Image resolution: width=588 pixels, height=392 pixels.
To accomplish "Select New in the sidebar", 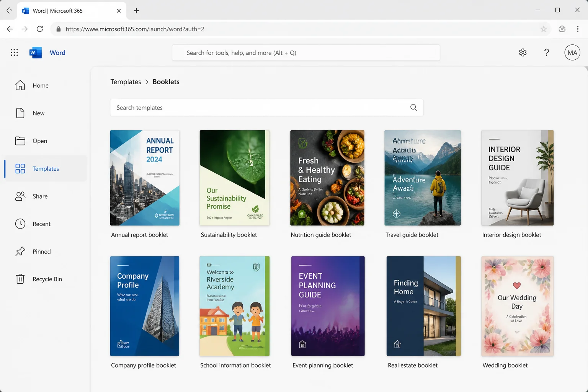I will [46, 113].
